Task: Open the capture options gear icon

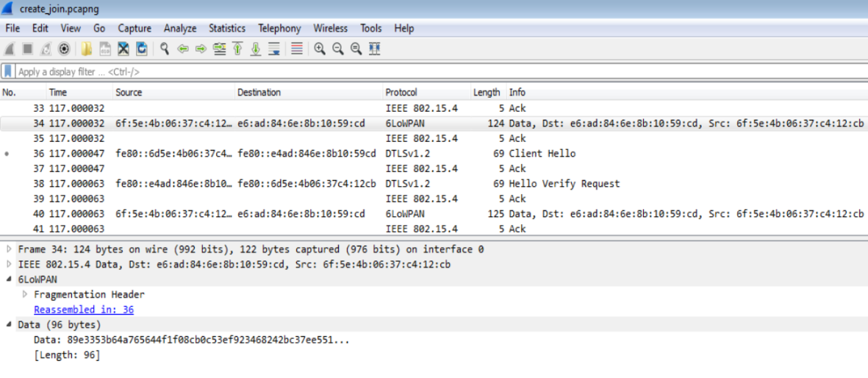Action: point(64,49)
